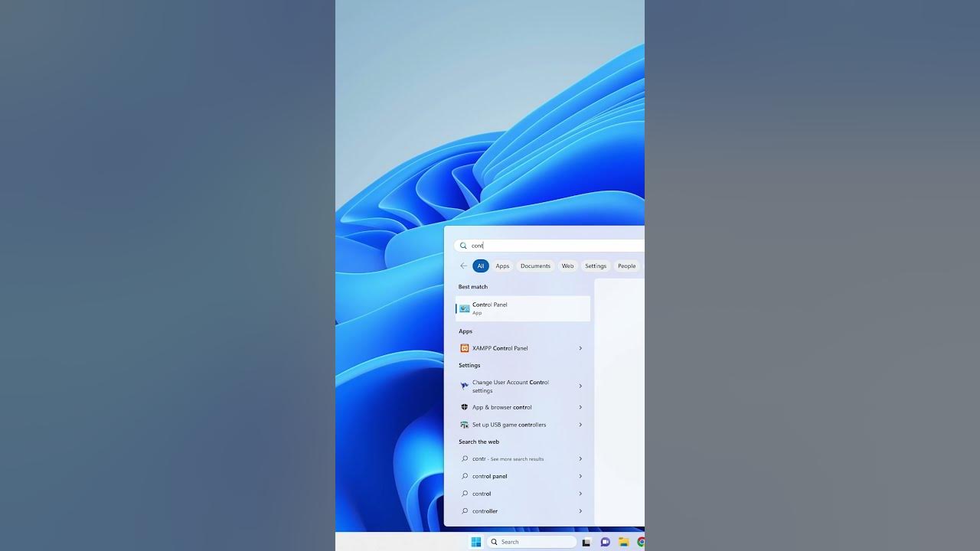The height and width of the screenshot is (551, 980).
Task: Open Change User Account Control settings
Action: coord(523,386)
